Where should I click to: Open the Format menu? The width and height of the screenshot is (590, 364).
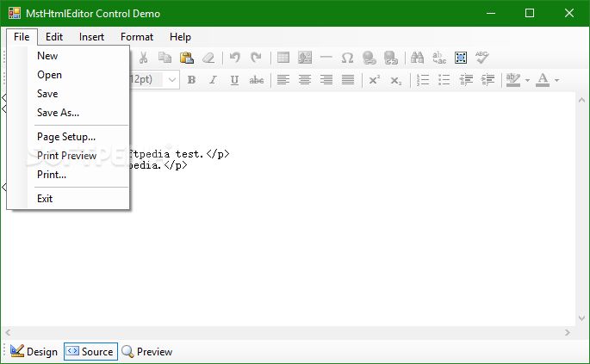point(137,37)
